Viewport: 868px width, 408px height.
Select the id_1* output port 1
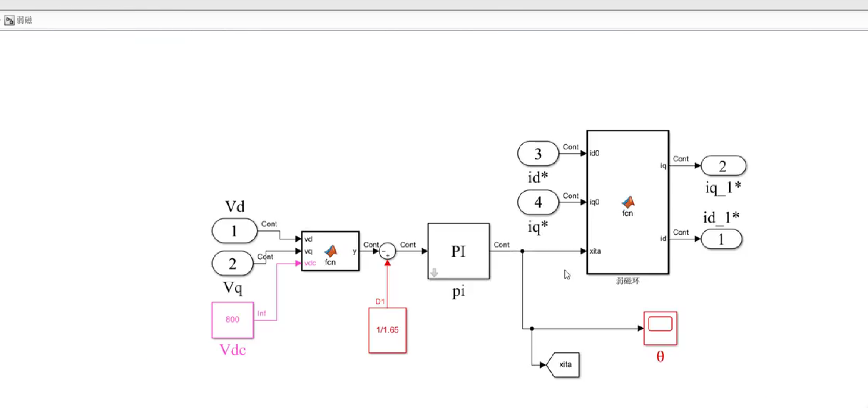(721, 239)
